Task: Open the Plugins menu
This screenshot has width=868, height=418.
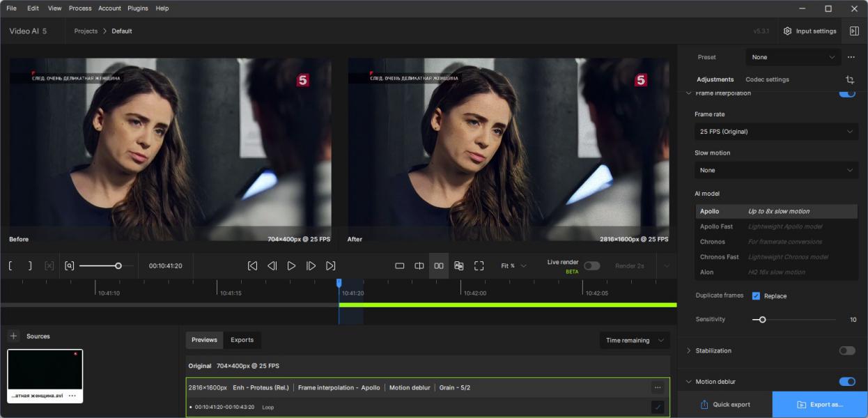Action: coord(138,8)
